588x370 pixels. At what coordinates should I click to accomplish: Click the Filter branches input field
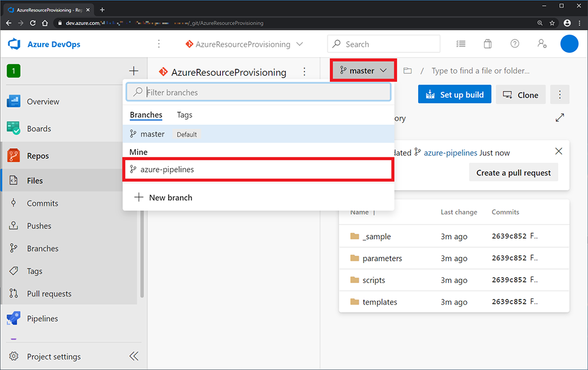click(x=259, y=92)
